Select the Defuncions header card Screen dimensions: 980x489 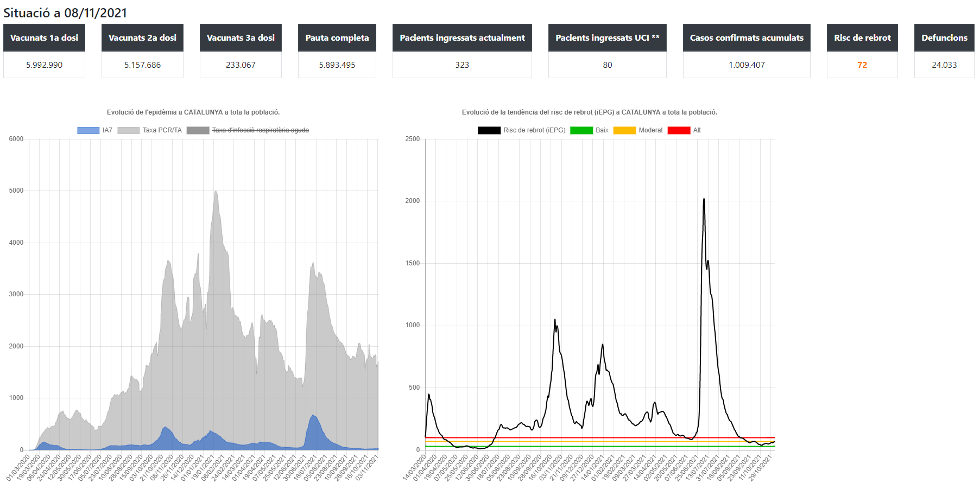point(944,37)
